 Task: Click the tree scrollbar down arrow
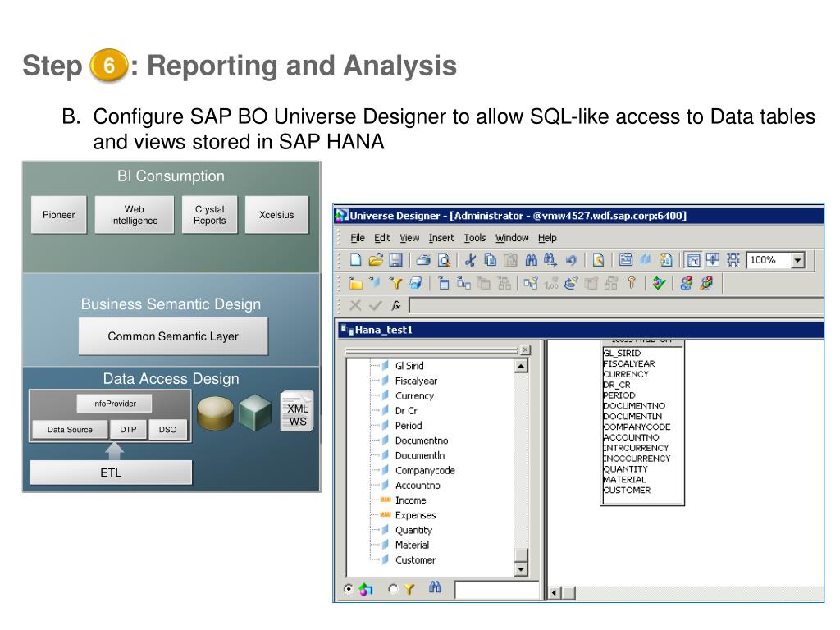tap(521, 569)
